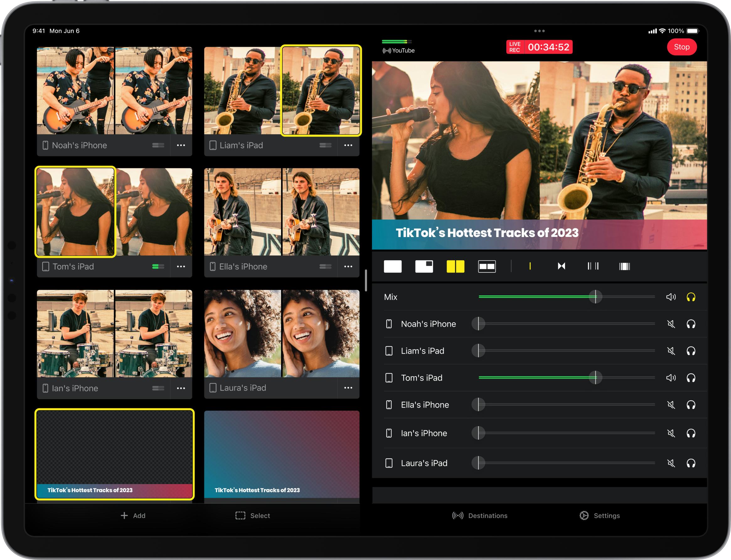Screen dimensions: 731x560
Task: Add a new video source
Action: pos(133,515)
